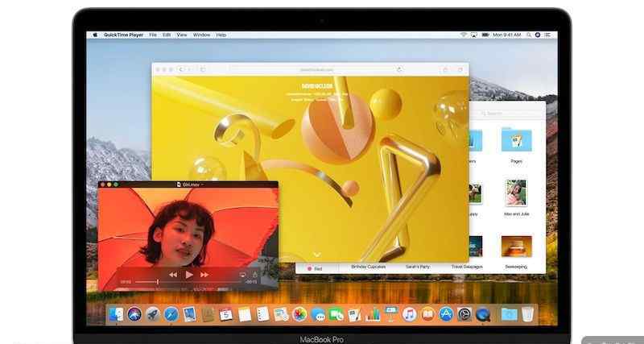Go back in the Safari window
Image resolution: width=644 pixels, height=344 pixels.
182,69
